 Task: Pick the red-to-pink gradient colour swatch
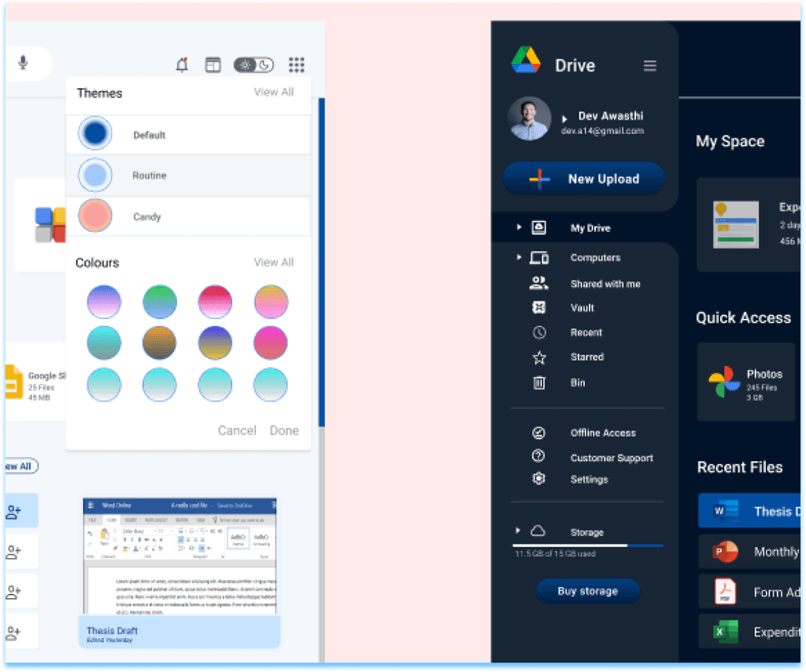coord(215,301)
